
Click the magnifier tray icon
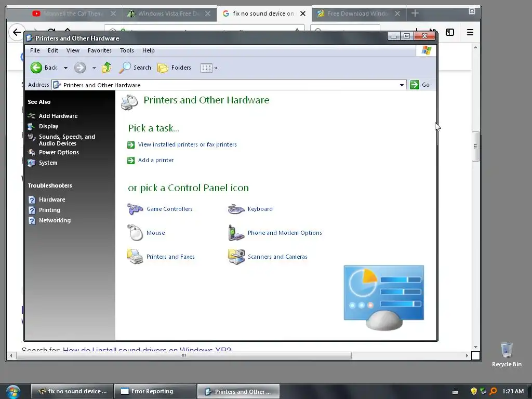[x=494, y=391]
